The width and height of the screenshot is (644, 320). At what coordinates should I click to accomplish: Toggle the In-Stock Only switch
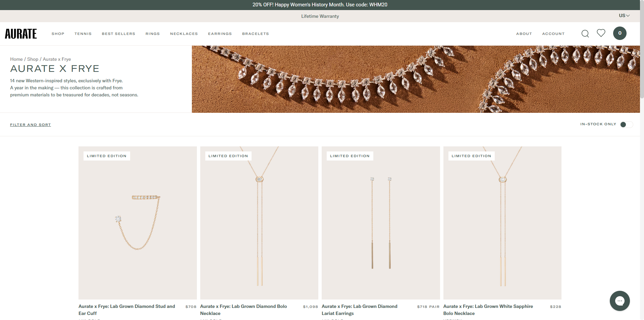click(626, 125)
